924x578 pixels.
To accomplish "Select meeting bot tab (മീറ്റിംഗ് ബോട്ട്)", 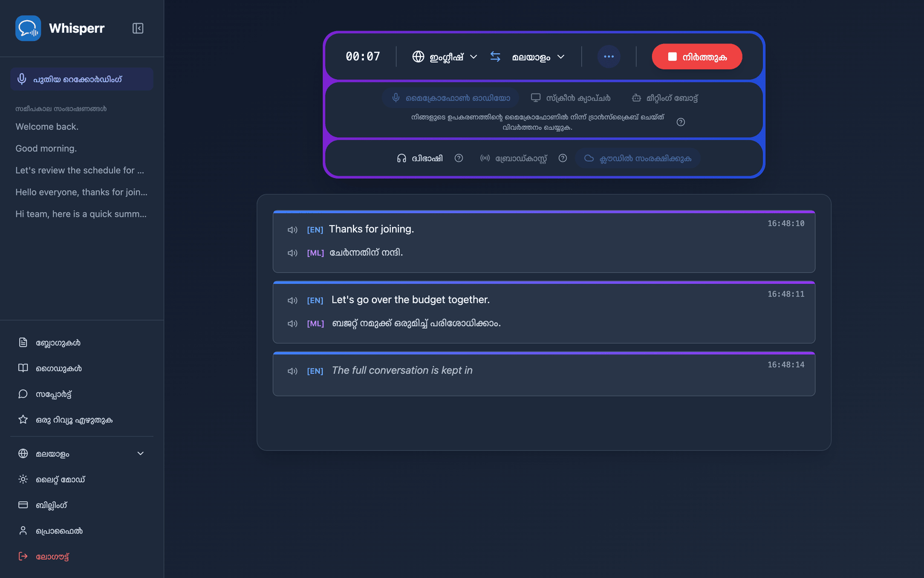I will click(x=665, y=98).
